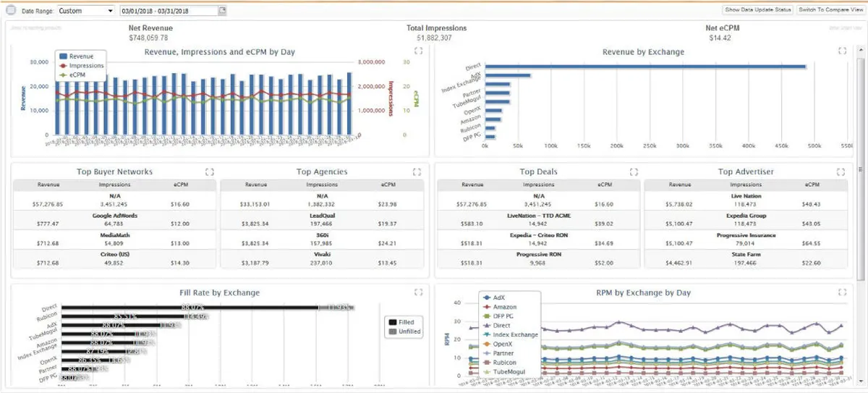Maximize the RPM by Exchange by Day chart
The image size is (868, 393).
841,292
